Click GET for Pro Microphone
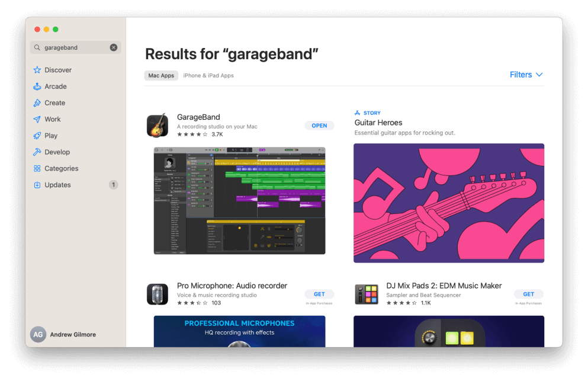Screen dimensions: 588x381 tap(319, 294)
